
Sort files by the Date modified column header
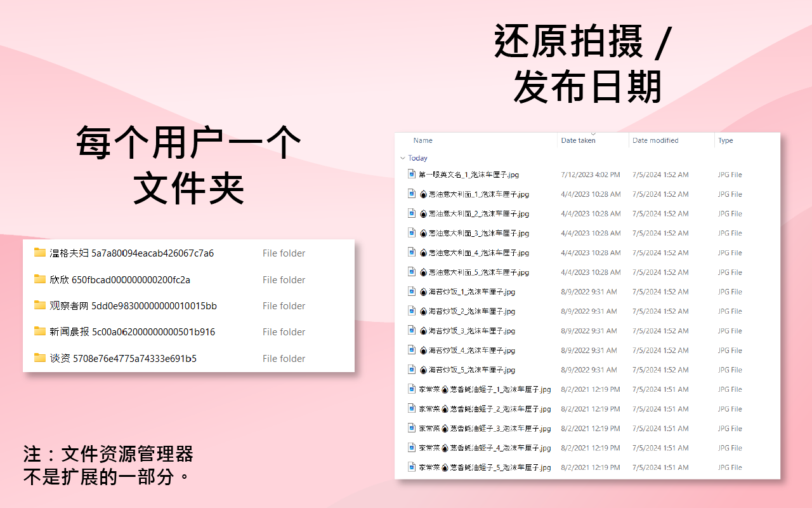655,140
